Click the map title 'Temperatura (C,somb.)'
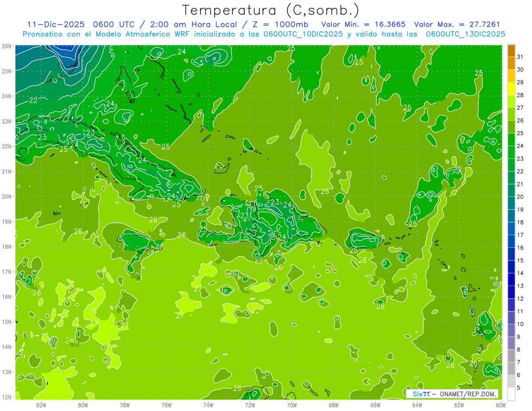 (270, 10)
